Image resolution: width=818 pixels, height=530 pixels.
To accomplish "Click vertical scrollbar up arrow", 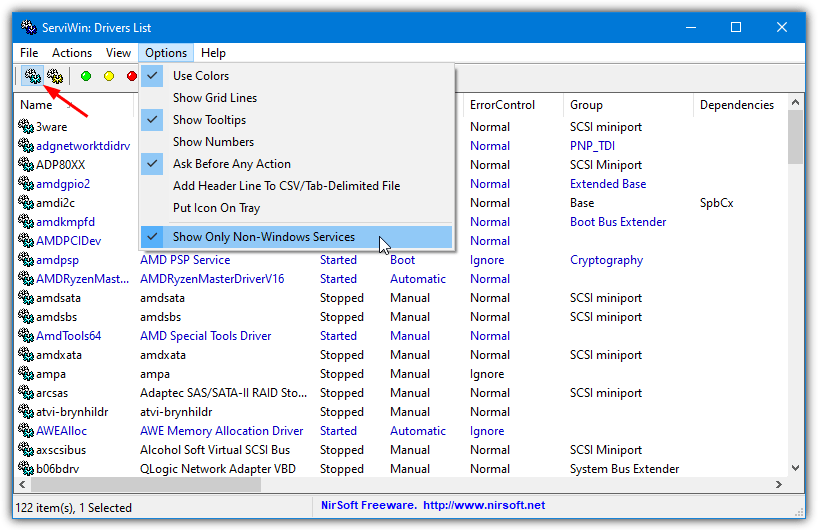I will [x=795, y=102].
